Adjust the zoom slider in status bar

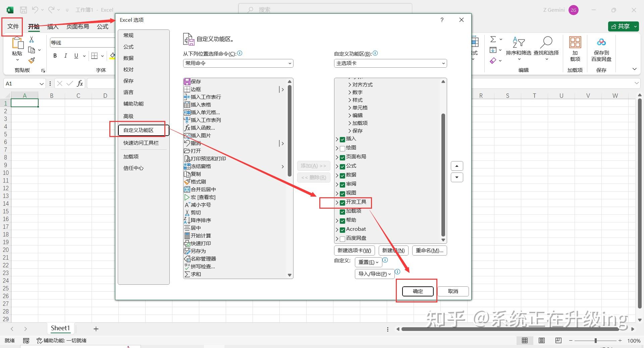pyautogui.click(x=595, y=341)
